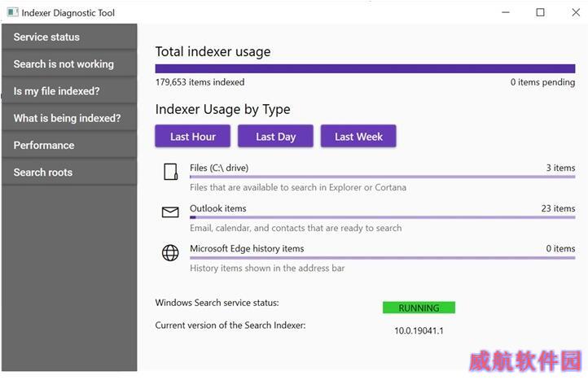The image size is (588, 380).
Task: Maximize the Indexer Diagnostic Tool window
Action: (x=541, y=12)
